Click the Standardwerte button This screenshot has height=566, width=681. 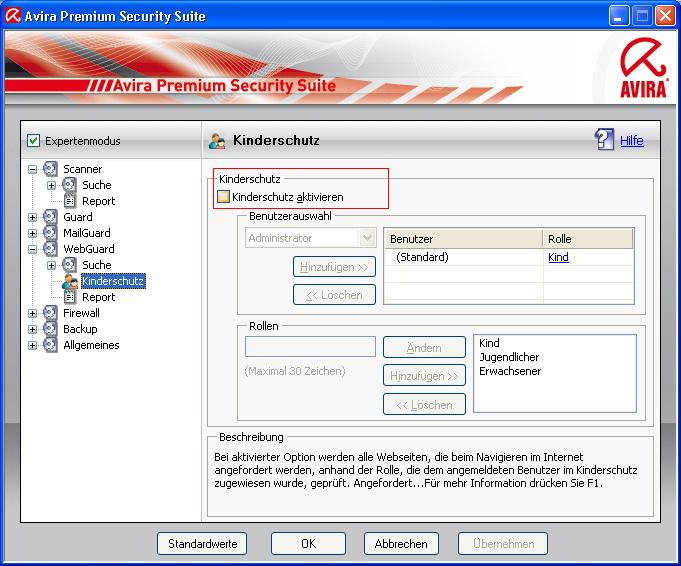click(x=202, y=543)
